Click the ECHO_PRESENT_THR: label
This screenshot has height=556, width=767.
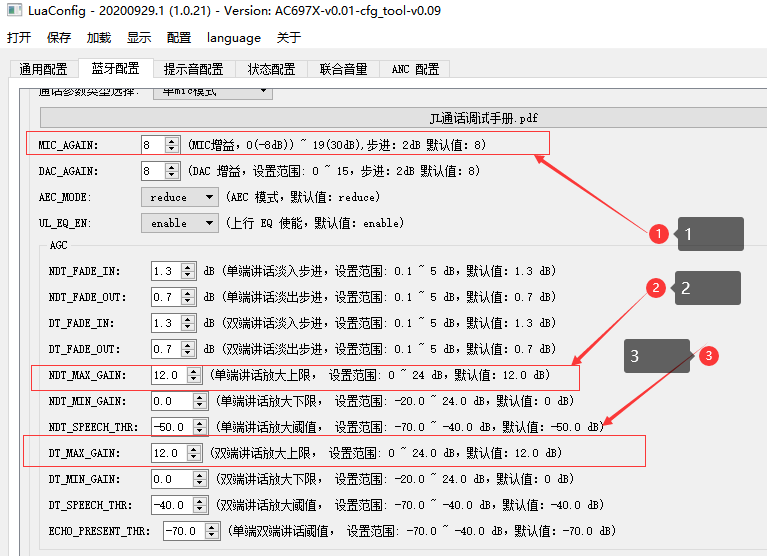pos(99,531)
